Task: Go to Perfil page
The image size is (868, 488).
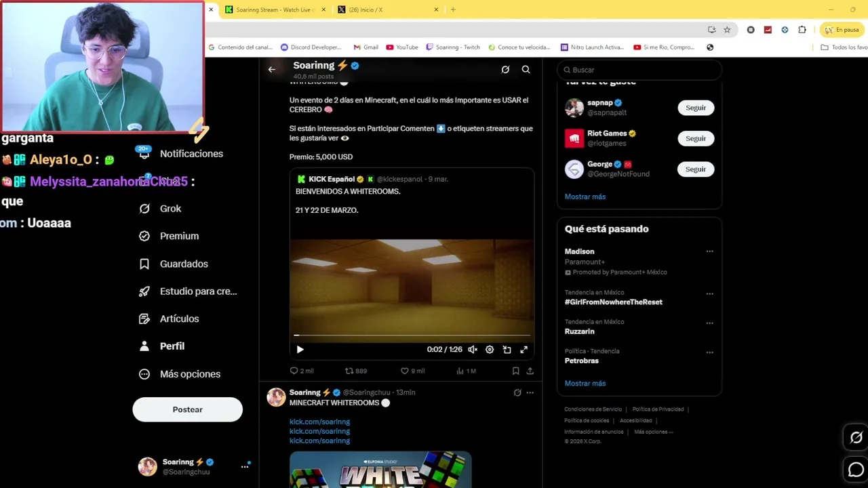Action: coord(162,346)
